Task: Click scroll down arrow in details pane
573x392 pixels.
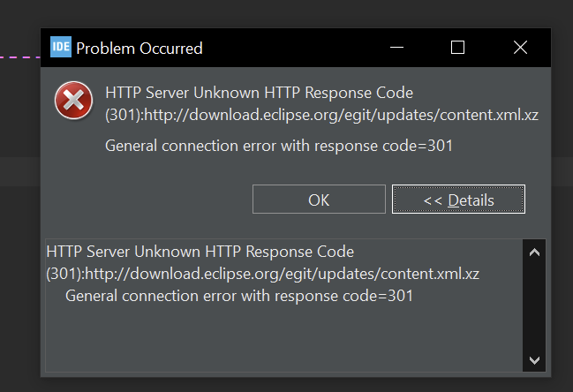Action: pos(533,360)
